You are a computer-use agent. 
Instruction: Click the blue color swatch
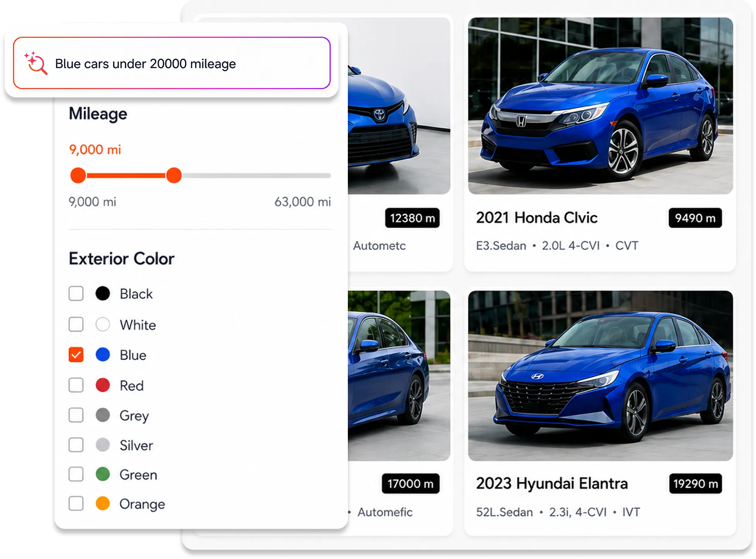(103, 354)
